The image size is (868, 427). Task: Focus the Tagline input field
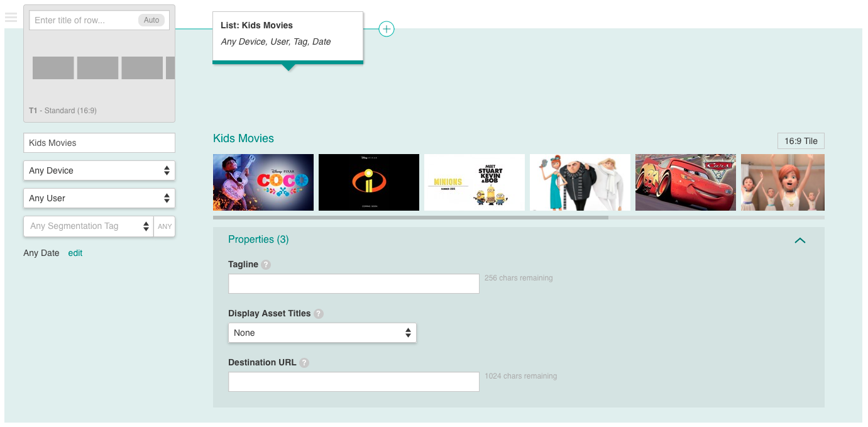click(x=354, y=284)
